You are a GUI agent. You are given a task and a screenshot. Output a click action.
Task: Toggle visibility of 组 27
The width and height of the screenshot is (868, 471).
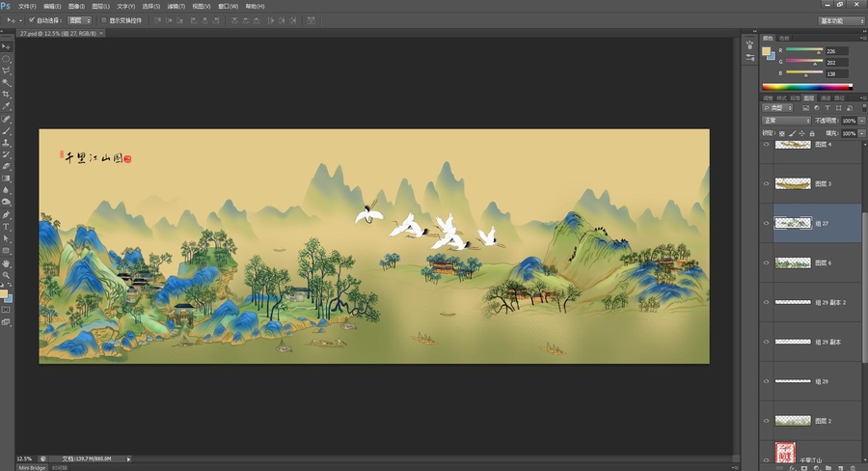point(766,223)
